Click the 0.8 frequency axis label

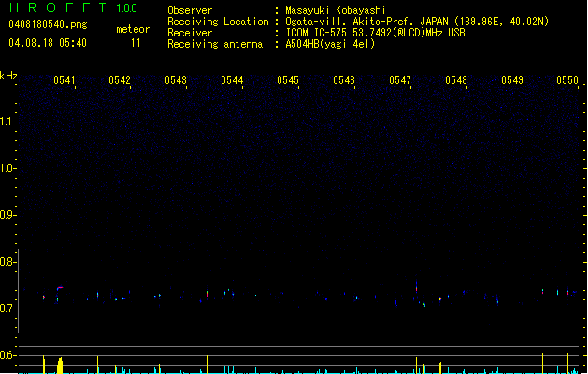tap(7, 262)
